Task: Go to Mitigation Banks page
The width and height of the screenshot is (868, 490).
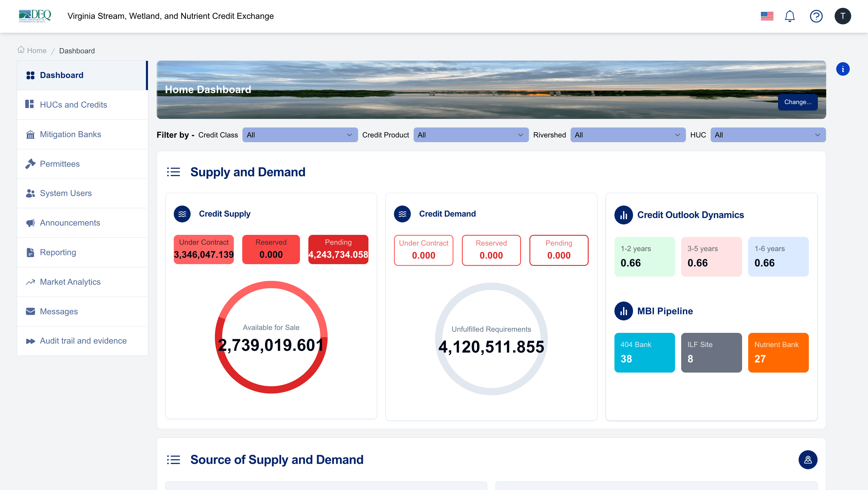Action: pos(70,134)
